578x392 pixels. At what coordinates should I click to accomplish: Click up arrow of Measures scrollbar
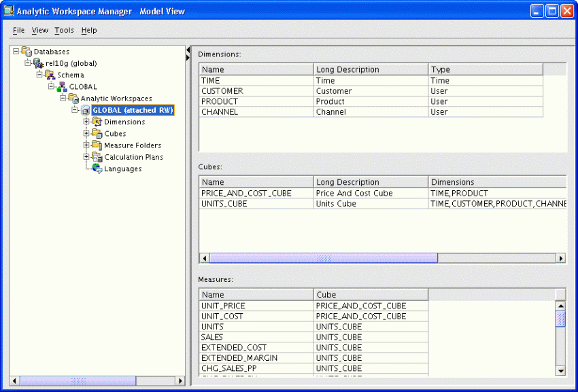(561, 306)
